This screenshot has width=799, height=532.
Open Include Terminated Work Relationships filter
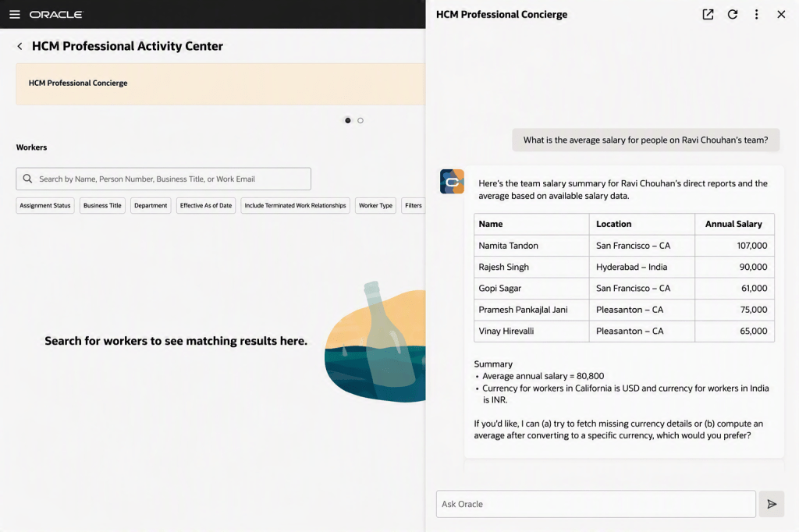point(295,205)
